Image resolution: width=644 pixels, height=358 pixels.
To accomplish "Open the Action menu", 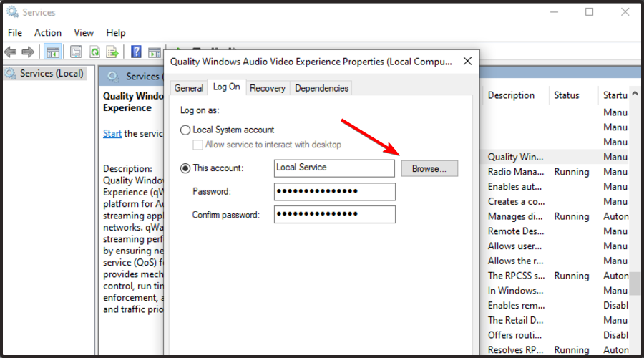I will click(48, 32).
